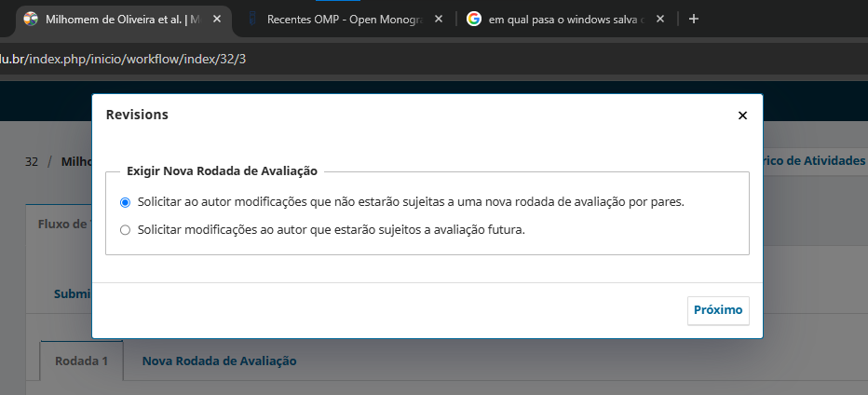Screen dimensions: 868x395
Task: Open a new browser tab with plus icon
Action: (694, 19)
